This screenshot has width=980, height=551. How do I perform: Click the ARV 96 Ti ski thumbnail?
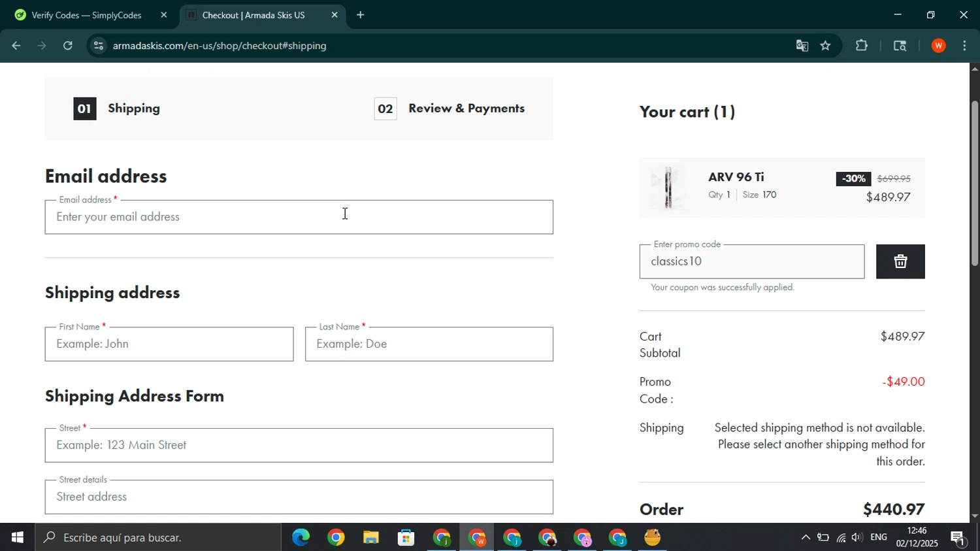(668, 188)
